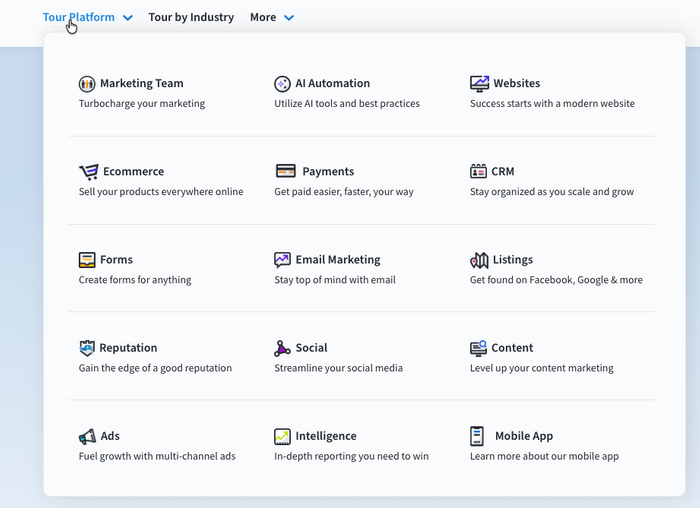Click 'Get paid easier, faster, your way'
This screenshot has height=508, width=700.
coord(344,192)
